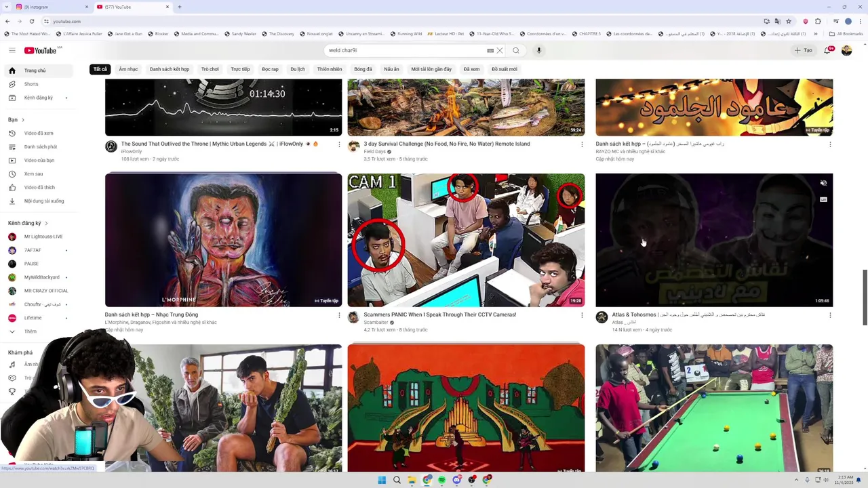Open Shorts in the sidebar

(x=37, y=84)
